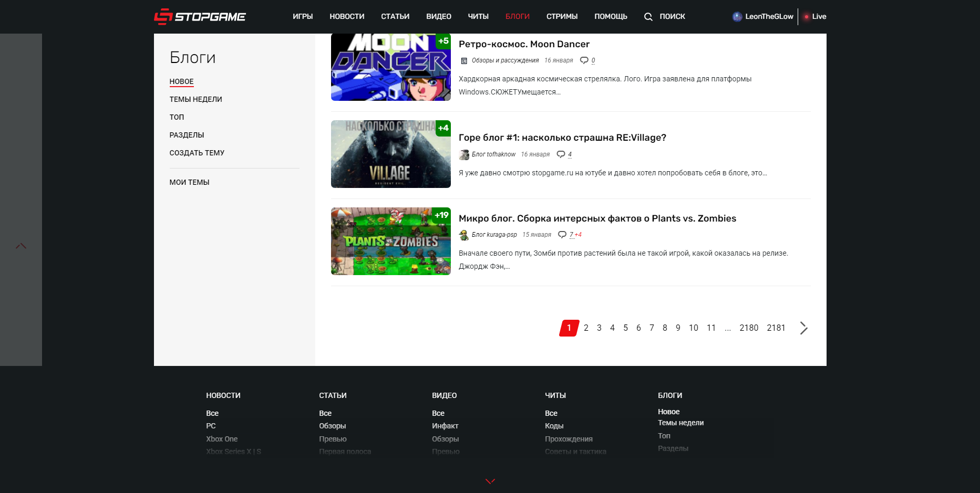Click Обзоры in the footer СТАТЬИ column

pyautogui.click(x=332, y=426)
